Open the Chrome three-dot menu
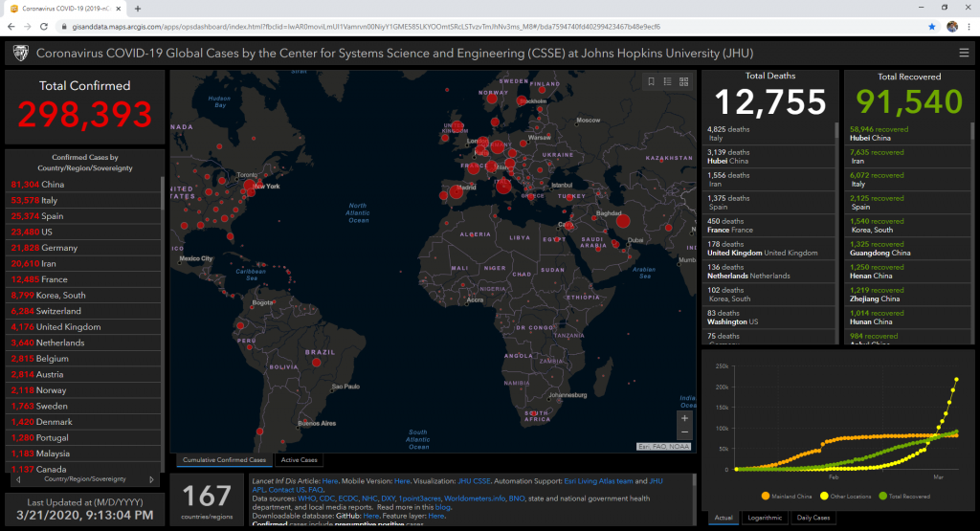 point(969,27)
